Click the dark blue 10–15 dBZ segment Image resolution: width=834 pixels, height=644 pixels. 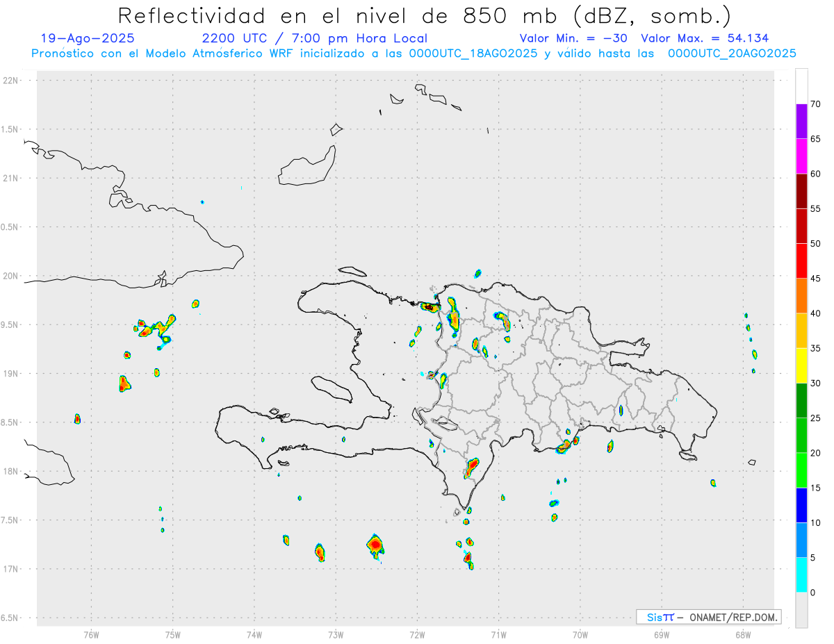(801, 505)
